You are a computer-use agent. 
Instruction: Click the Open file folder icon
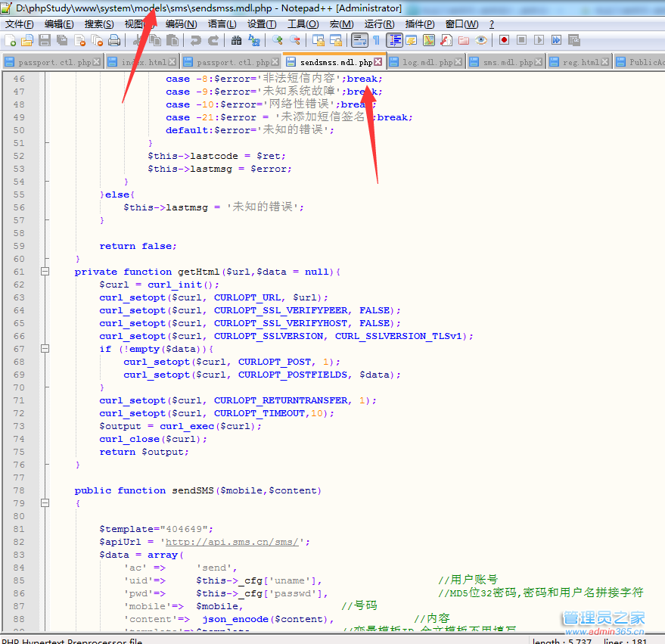click(x=27, y=40)
